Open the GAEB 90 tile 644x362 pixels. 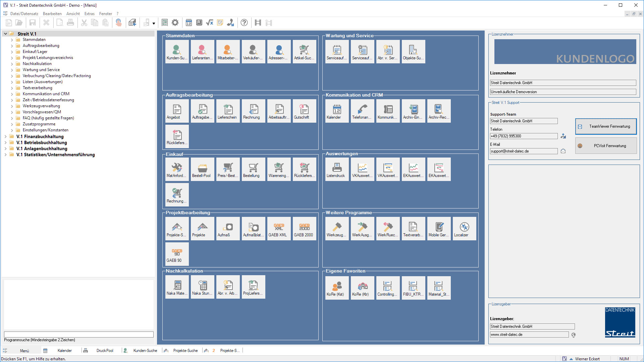(177, 254)
